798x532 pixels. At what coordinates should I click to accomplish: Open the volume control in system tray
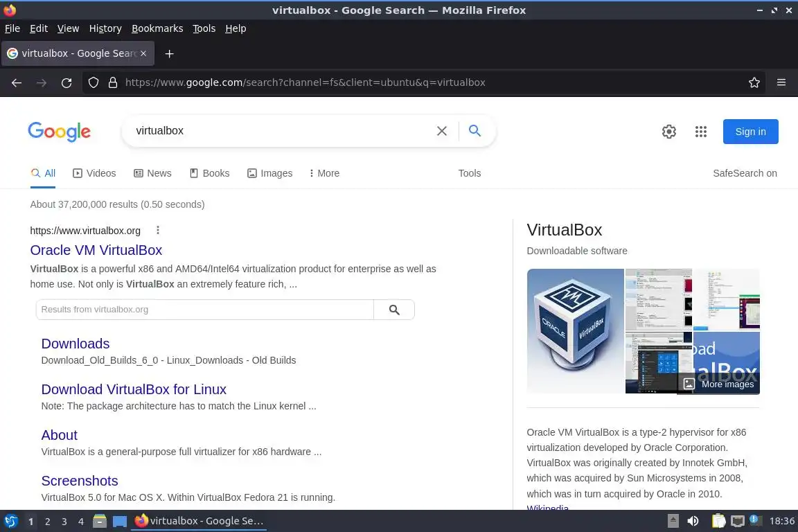pos(693,521)
